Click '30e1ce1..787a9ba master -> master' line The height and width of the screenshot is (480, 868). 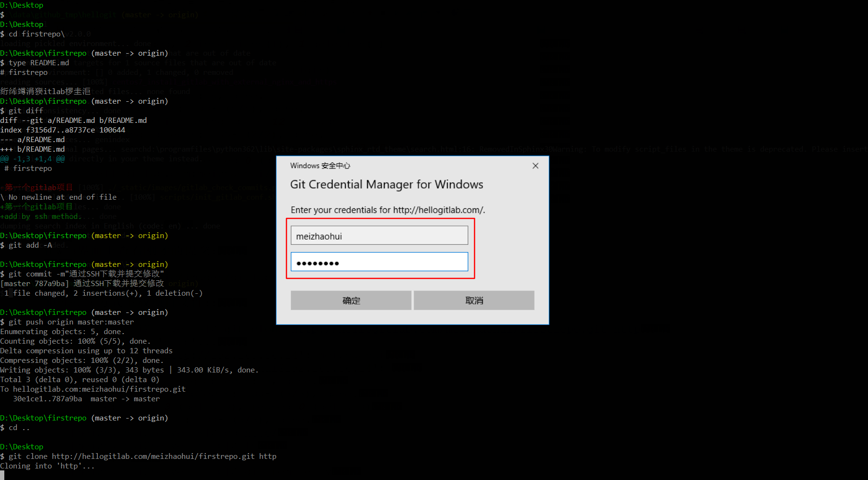pyautogui.click(x=86, y=399)
